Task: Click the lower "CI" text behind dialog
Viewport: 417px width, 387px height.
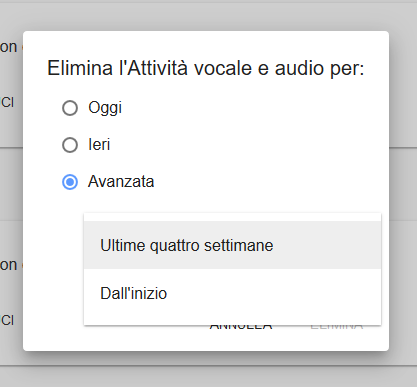Action: pyautogui.click(x=7, y=320)
